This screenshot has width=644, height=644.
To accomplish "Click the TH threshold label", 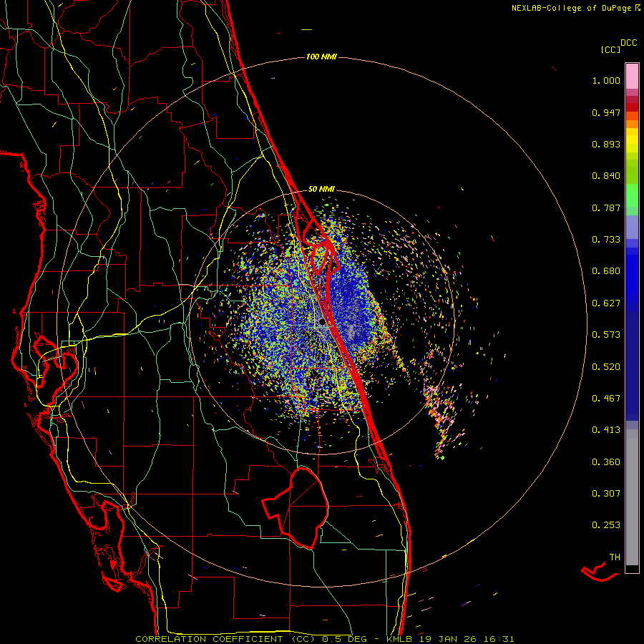I will point(615,557).
